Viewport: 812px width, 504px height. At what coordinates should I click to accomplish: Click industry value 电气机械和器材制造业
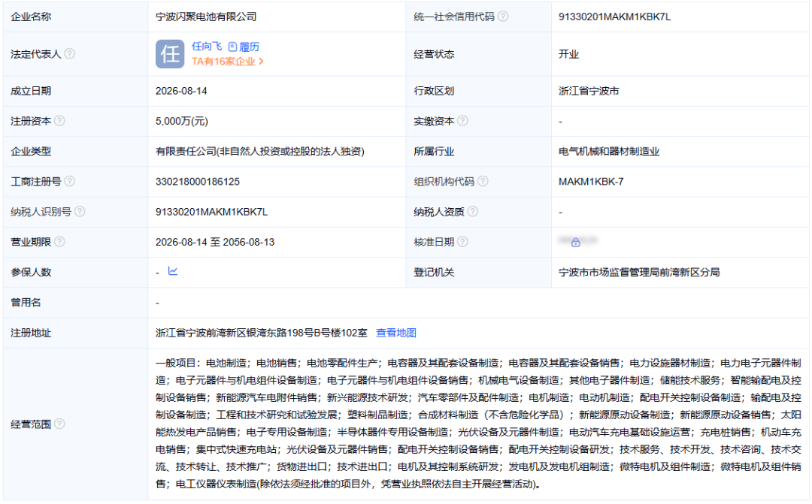tap(609, 151)
